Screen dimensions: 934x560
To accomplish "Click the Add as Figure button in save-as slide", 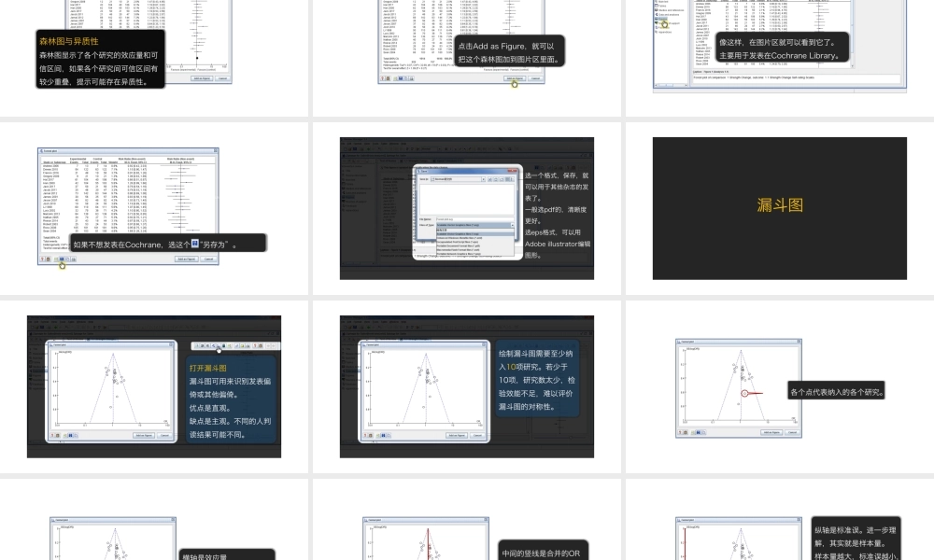I will (188, 259).
